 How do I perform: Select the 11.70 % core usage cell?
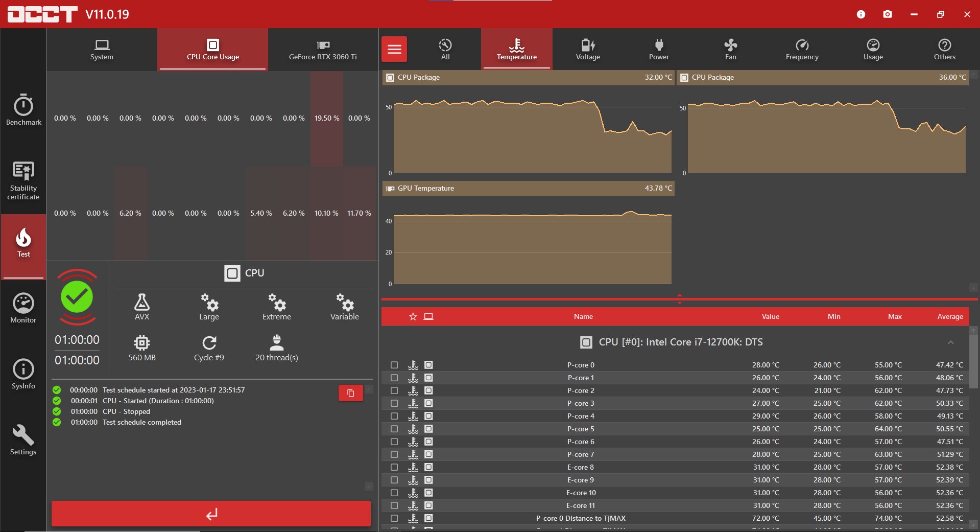coord(360,213)
